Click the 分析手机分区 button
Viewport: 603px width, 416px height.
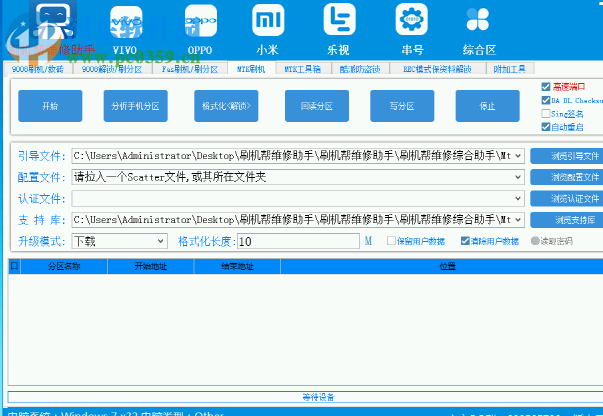136,106
